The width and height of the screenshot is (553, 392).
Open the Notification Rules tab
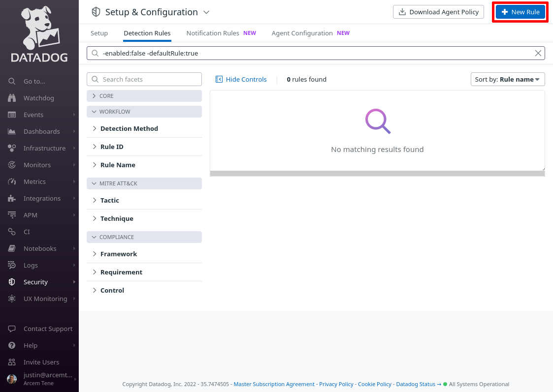click(x=221, y=33)
